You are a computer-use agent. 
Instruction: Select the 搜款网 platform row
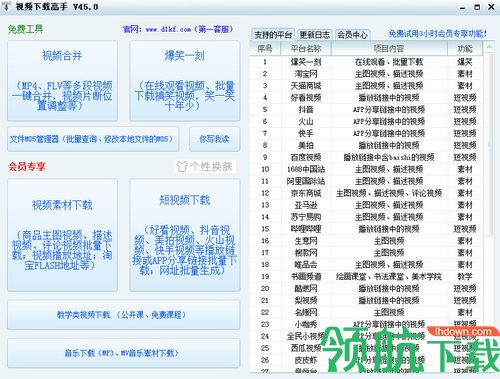366,253
